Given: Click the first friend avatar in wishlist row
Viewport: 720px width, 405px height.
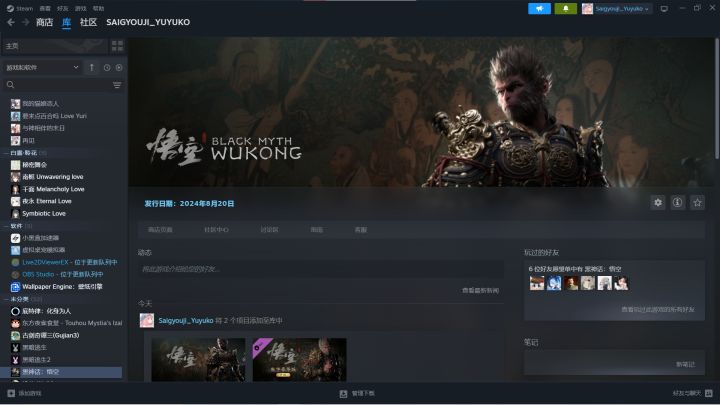Looking at the screenshot, I should pyautogui.click(x=537, y=283).
